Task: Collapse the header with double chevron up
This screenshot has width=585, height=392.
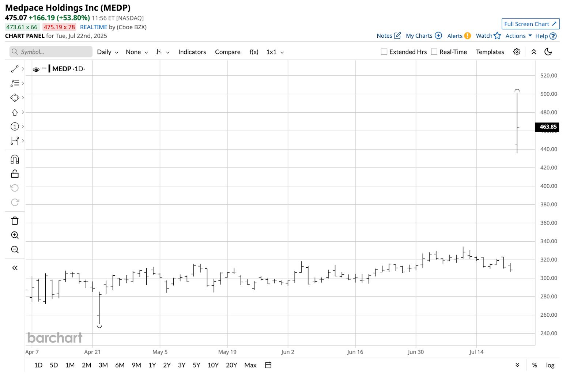Action: tap(534, 52)
